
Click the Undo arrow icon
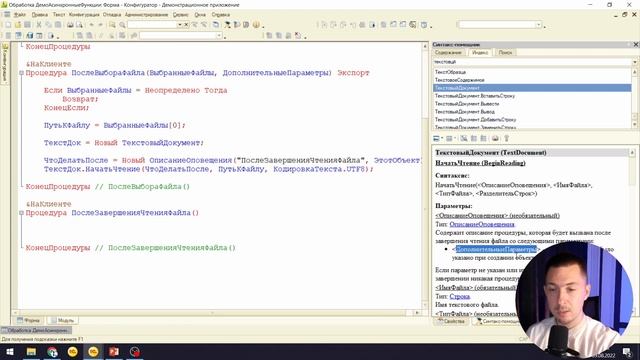pos(91,25)
